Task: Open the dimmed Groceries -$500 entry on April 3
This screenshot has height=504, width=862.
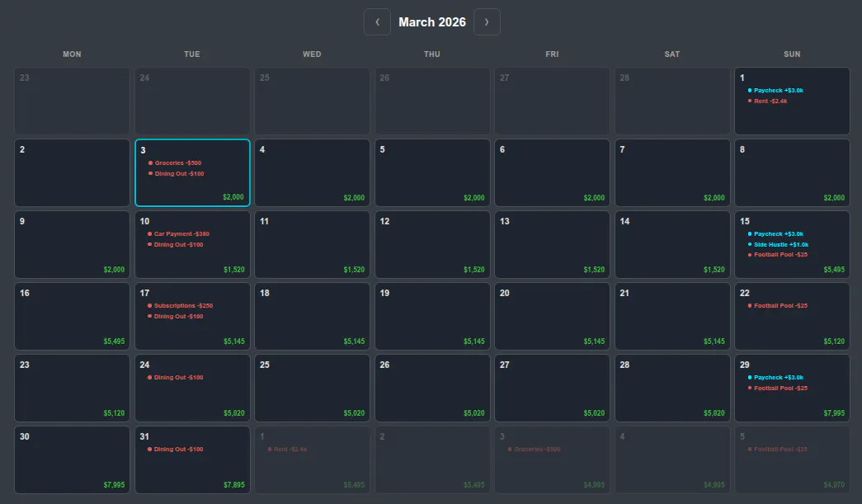Action: [534, 449]
